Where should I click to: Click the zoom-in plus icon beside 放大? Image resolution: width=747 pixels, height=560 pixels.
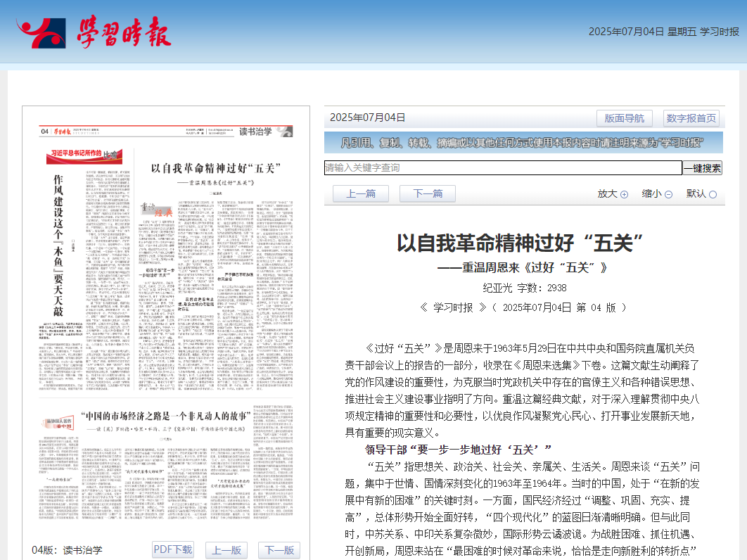click(624, 194)
